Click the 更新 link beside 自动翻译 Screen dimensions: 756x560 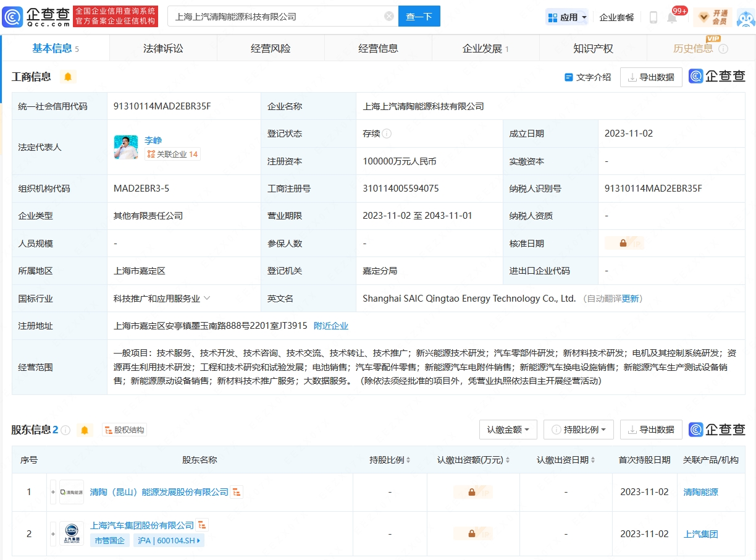coord(630,299)
